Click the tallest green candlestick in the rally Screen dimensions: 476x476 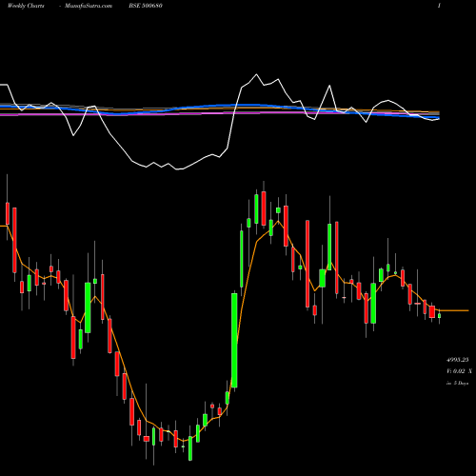tap(234, 341)
